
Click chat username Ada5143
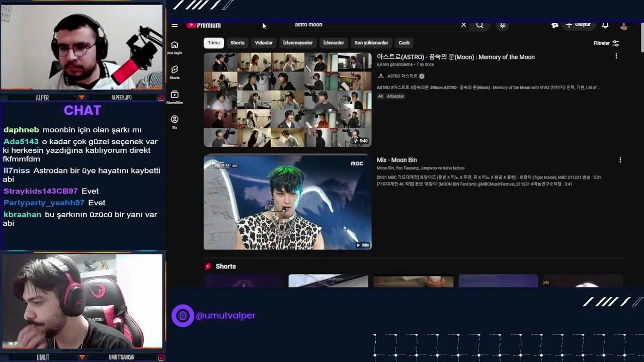tap(21, 142)
